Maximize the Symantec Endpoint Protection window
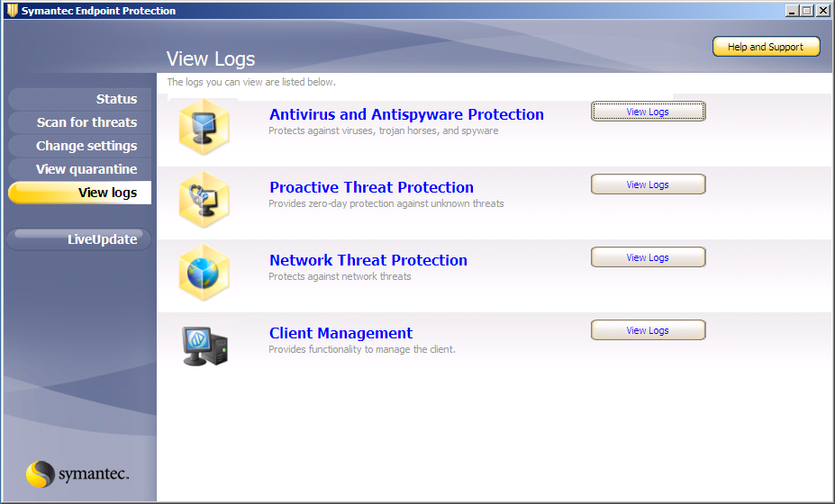Screen dimensions: 835x504 click(807, 11)
